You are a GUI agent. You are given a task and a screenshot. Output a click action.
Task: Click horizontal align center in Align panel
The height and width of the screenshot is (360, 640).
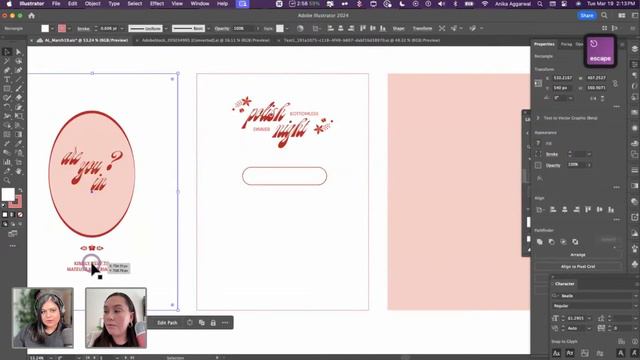[564, 209]
